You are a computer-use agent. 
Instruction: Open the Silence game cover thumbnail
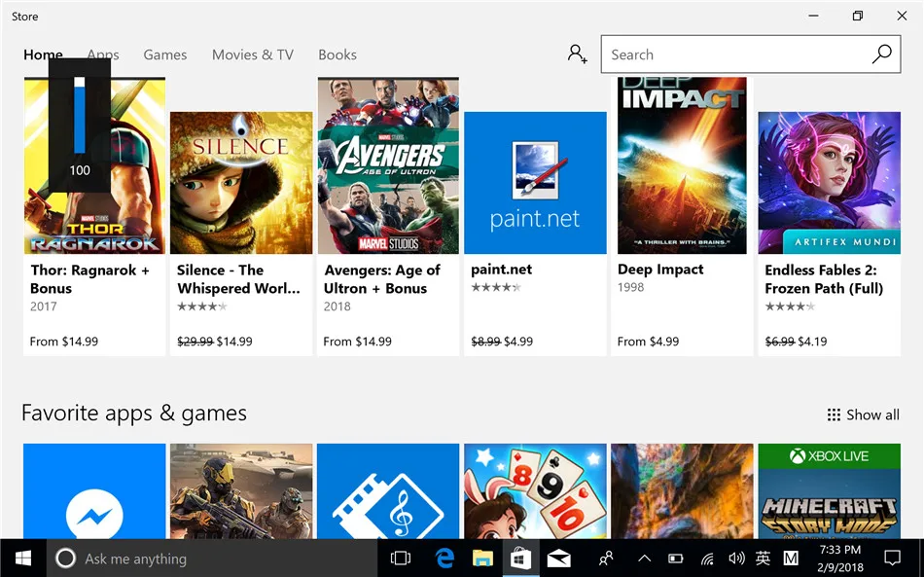[x=241, y=183]
